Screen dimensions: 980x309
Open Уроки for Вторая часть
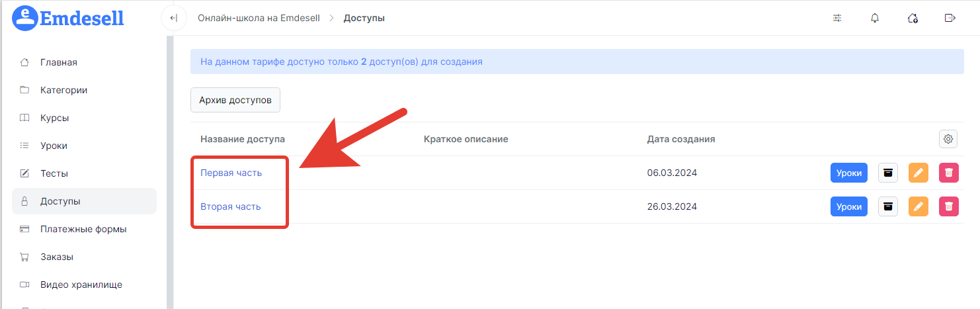(x=849, y=206)
